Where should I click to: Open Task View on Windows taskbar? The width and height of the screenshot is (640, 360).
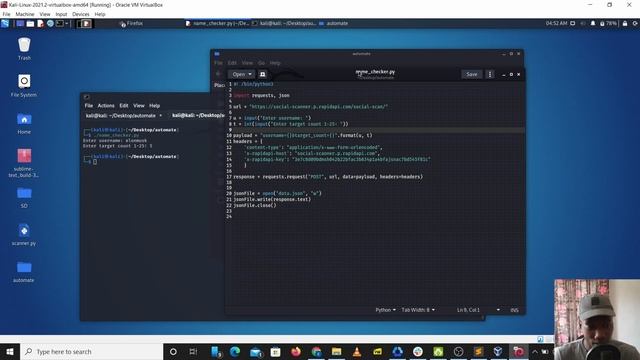point(193,351)
